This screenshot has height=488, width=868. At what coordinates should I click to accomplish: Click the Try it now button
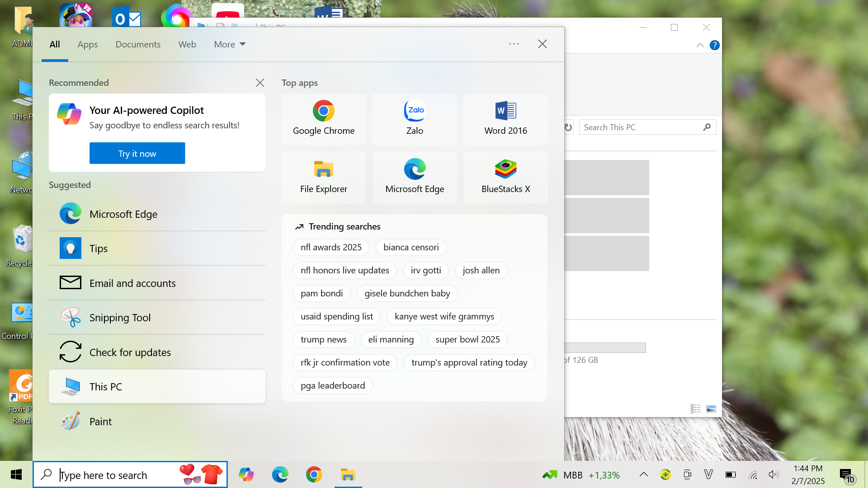[137, 154]
